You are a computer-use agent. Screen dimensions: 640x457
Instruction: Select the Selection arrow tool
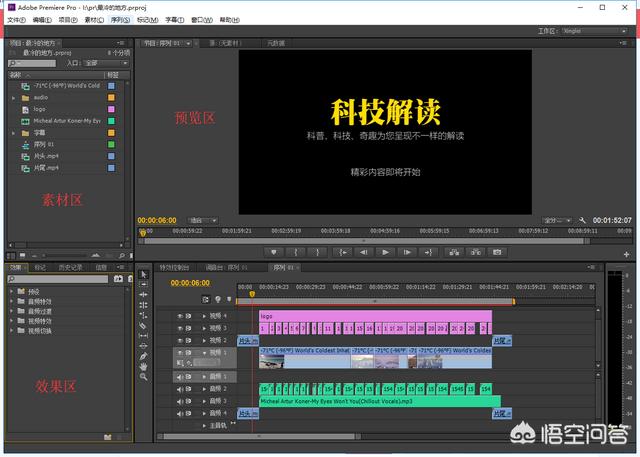click(144, 274)
